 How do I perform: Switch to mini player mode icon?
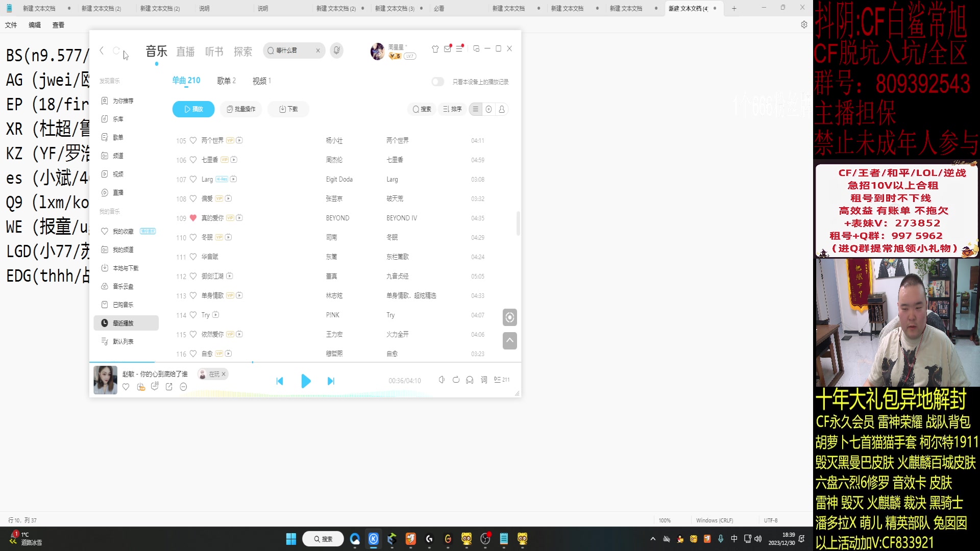[476, 48]
